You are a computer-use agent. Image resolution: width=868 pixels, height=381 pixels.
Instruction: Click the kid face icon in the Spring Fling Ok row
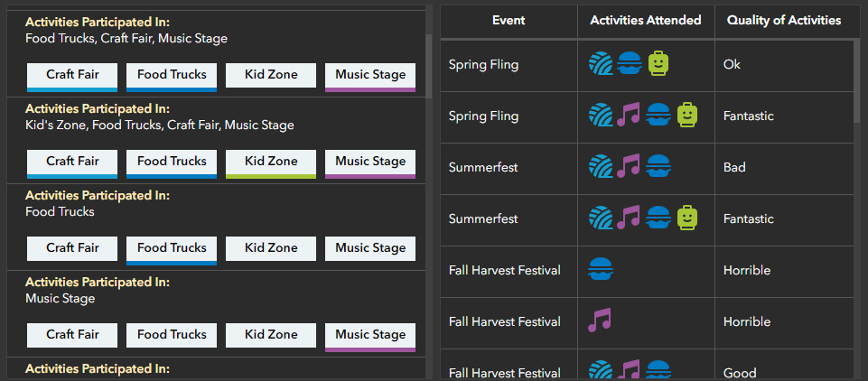tap(658, 64)
